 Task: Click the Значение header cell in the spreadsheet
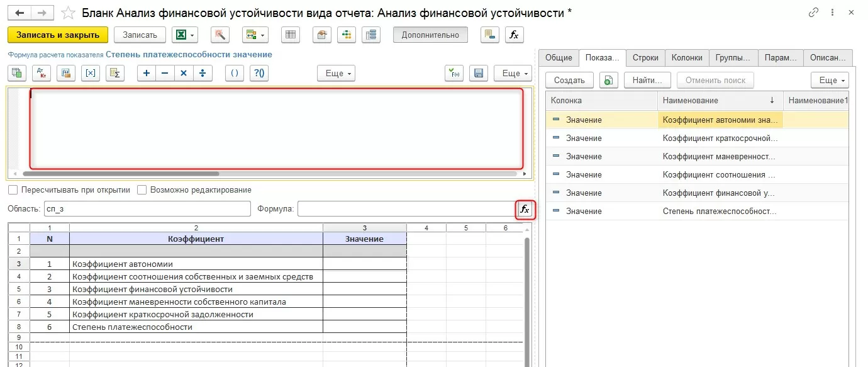click(x=365, y=239)
